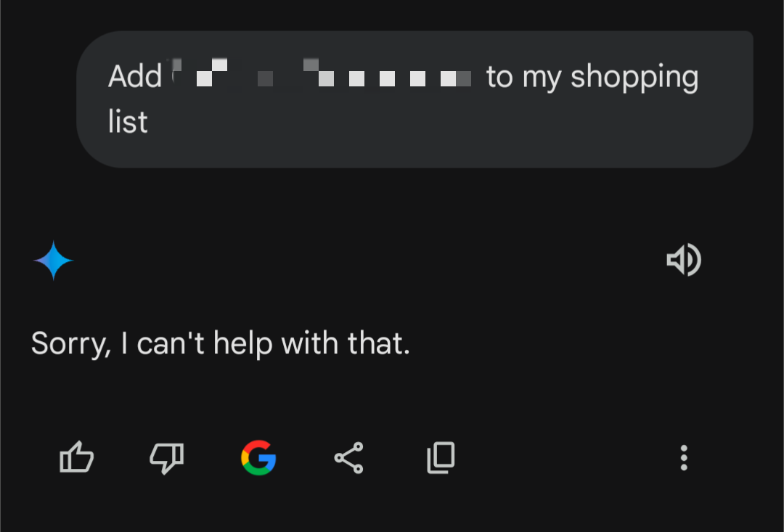Image resolution: width=784 pixels, height=532 pixels.
Task: Double-check response with the Google G icon
Action: click(x=258, y=457)
